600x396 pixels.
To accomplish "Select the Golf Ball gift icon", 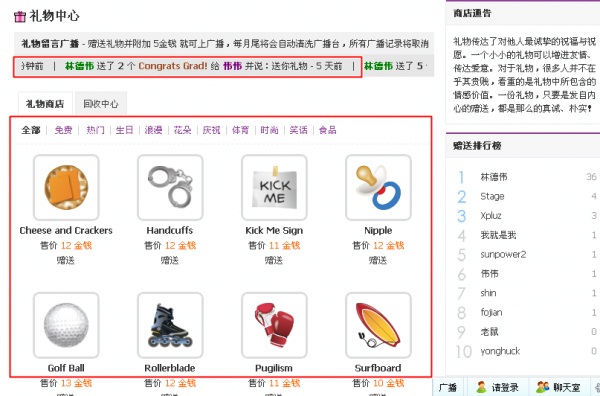I will tap(66, 325).
